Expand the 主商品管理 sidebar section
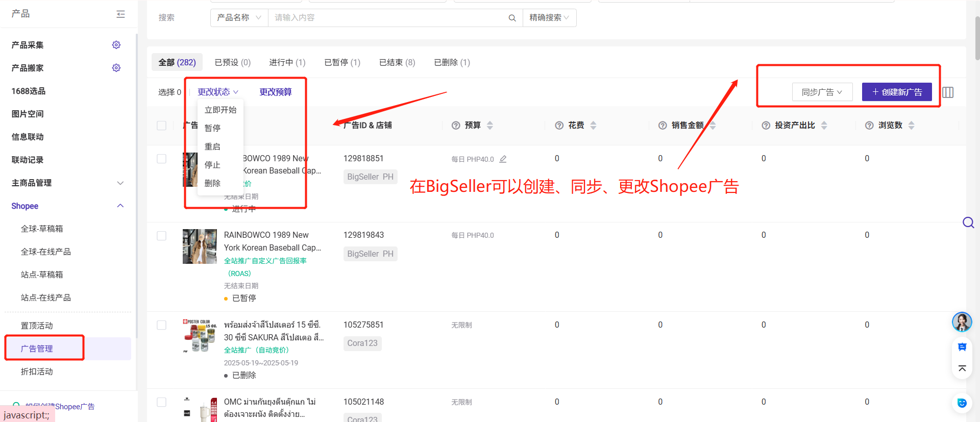The width and height of the screenshot is (980, 422). (x=120, y=183)
